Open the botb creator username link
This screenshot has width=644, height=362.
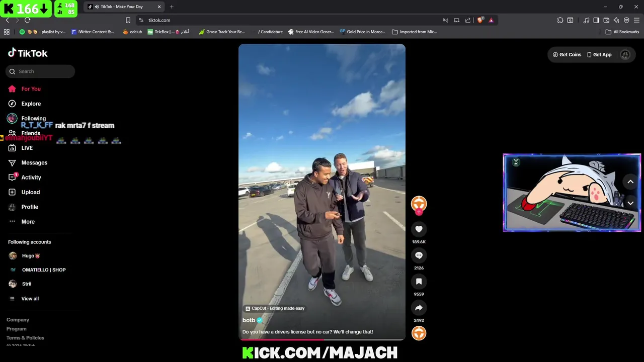[249, 320]
